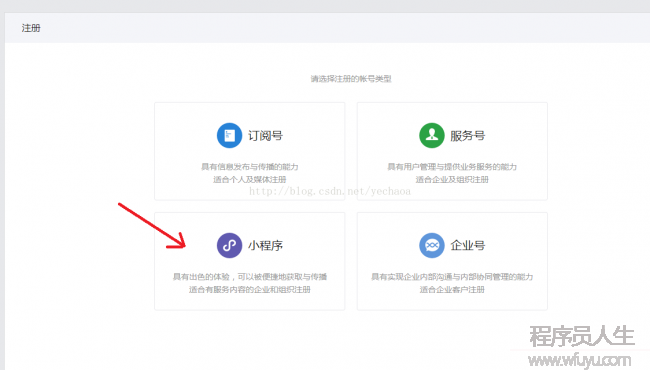Image resolution: width=650 pixels, height=370 pixels.
Task: Click 企业号 description about 内部沟通
Action: (x=452, y=277)
